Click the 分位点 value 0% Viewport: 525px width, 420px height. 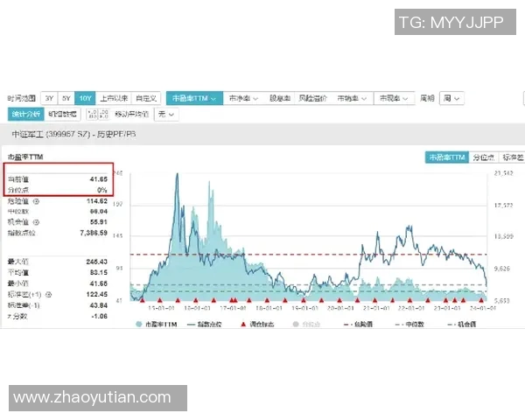(x=102, y=190)
